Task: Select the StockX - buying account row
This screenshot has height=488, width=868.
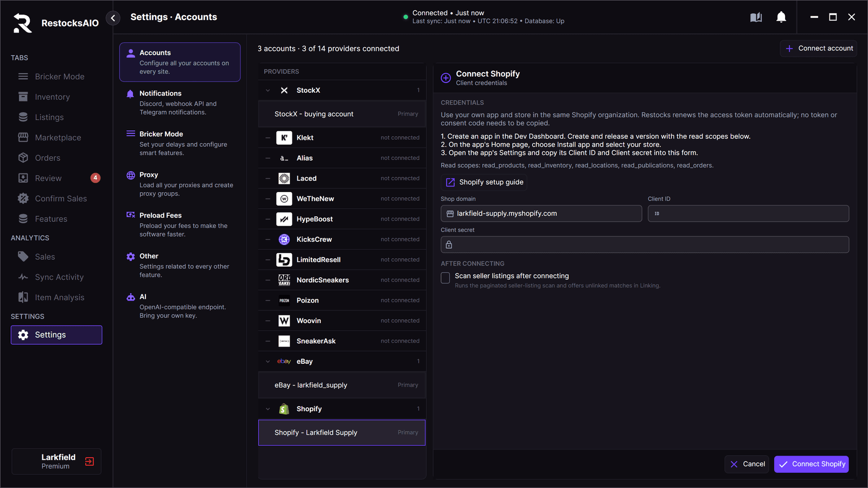Action: [342, 114]
